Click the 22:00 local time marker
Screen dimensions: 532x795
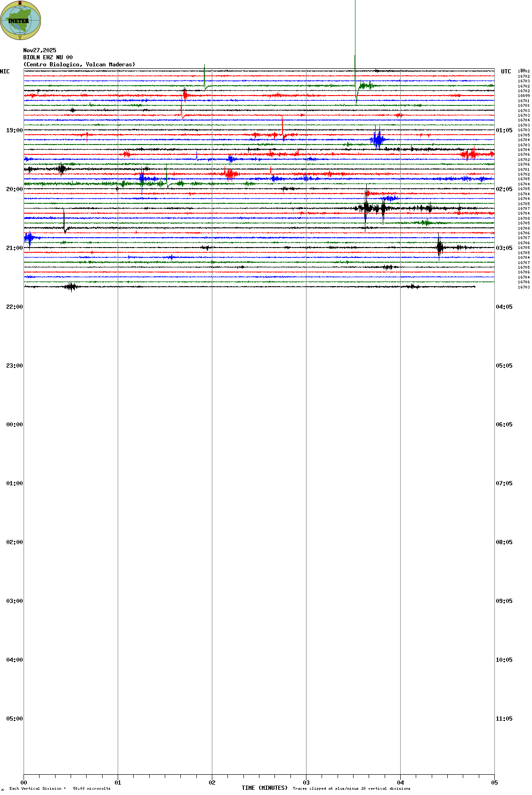(14, 307)
